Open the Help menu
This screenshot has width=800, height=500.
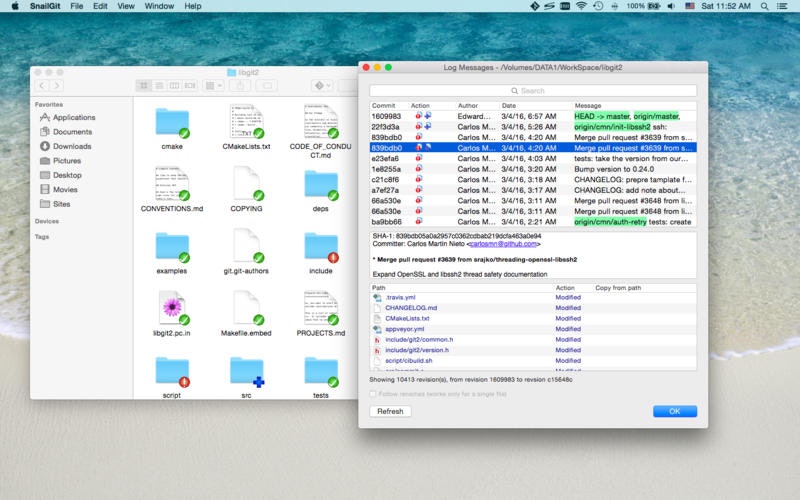tap(193, 6)
